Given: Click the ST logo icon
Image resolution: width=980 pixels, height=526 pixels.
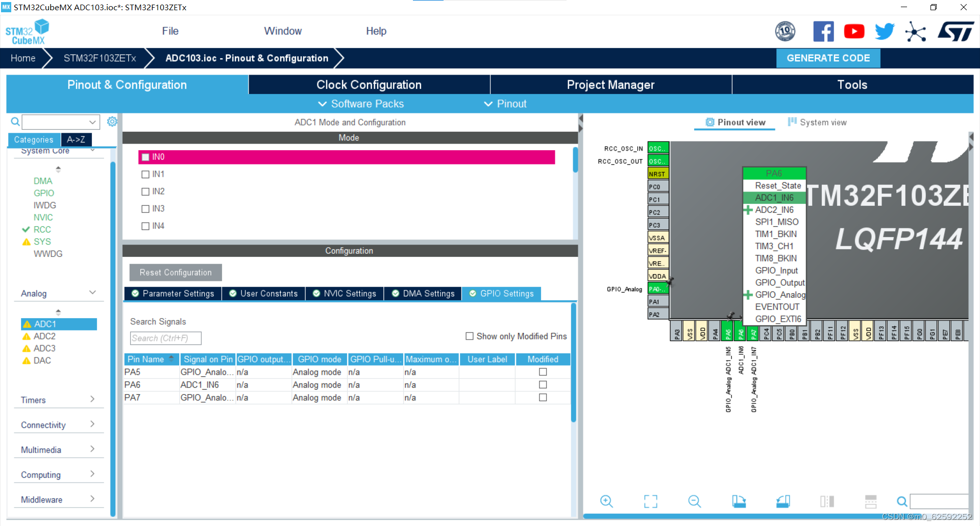Looking at the screenshot, I should point(956,32).
